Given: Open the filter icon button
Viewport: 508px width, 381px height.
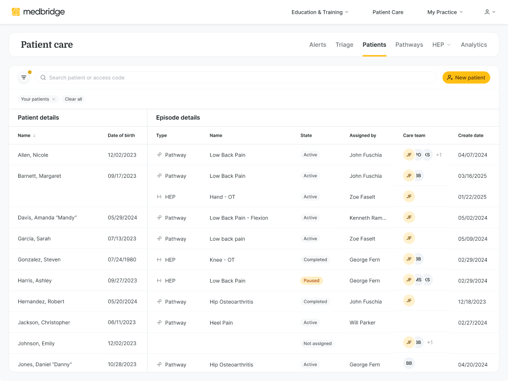Looking at the screenshot, I should pyautogui.click(x=24, y=78).
